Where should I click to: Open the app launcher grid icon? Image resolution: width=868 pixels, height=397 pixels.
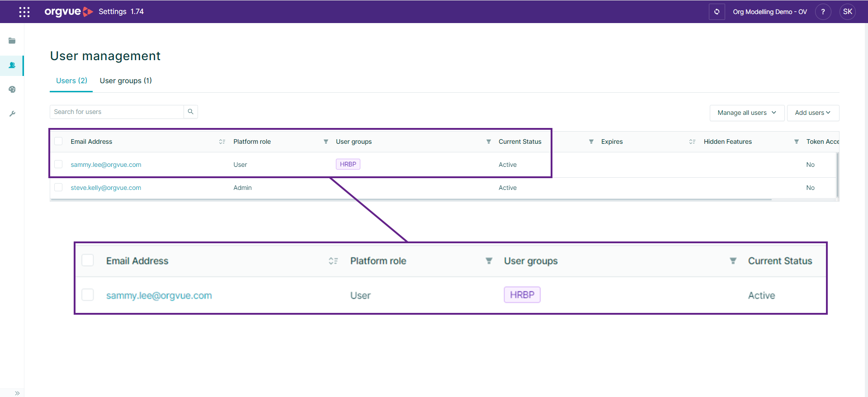[24, 12]
